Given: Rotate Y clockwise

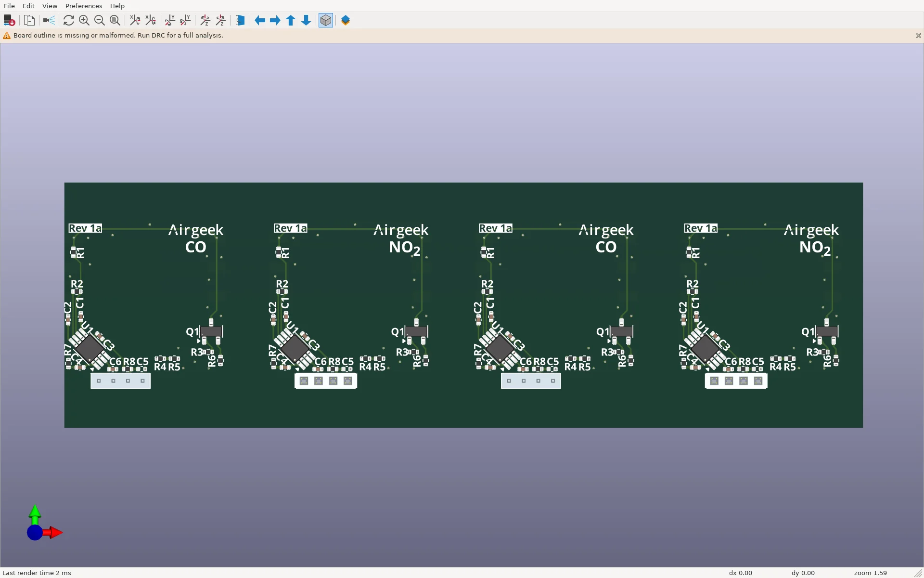Looking at the screenshot, I should pos(170,20).
